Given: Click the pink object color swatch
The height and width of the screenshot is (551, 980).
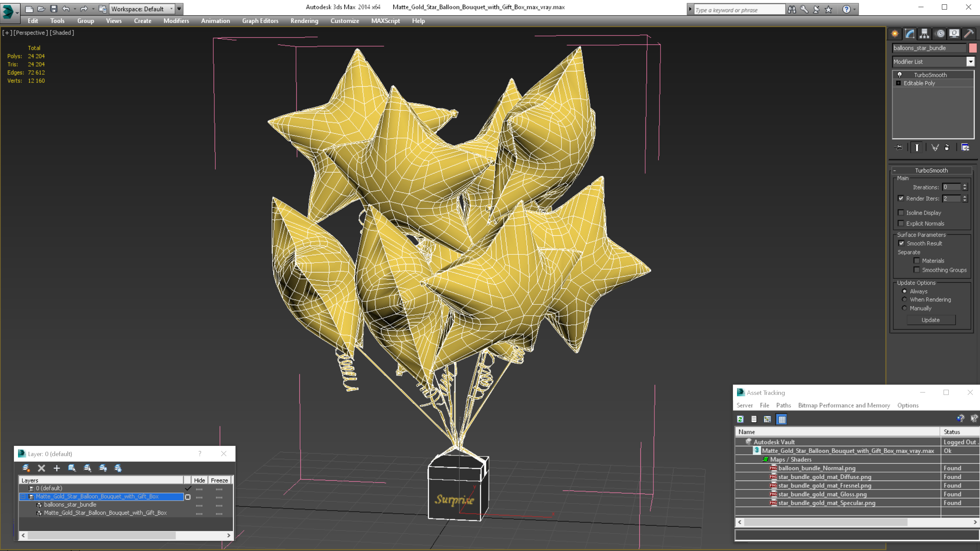Looking at the screenshot, I should pos(973,48).
